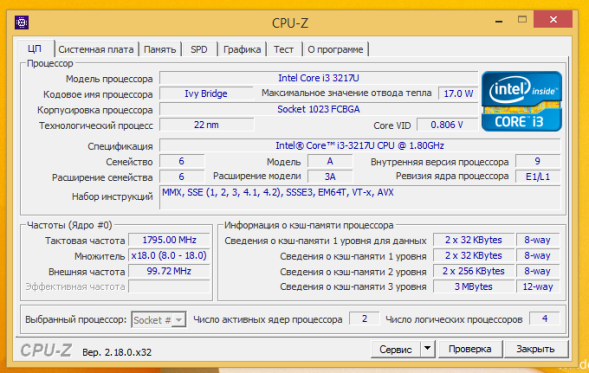Open the Графика tab

[x=242, y=50]
